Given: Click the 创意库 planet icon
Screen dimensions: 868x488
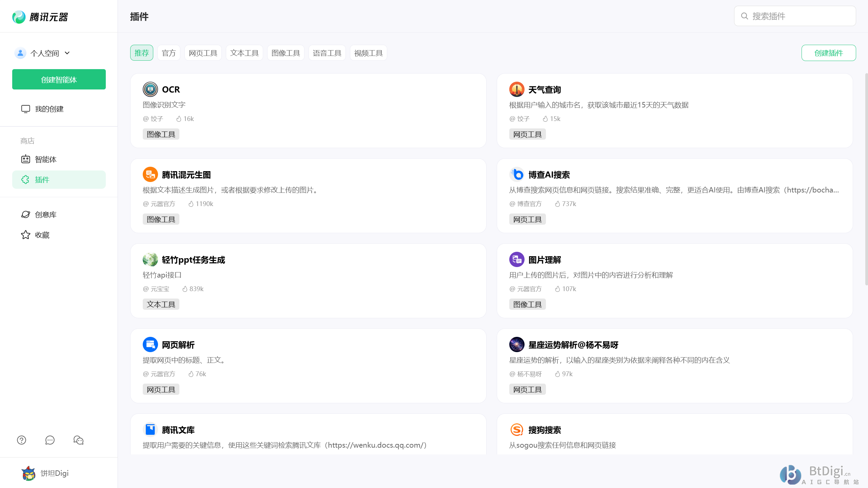Looking at the screenshot, I should [26, 215].
